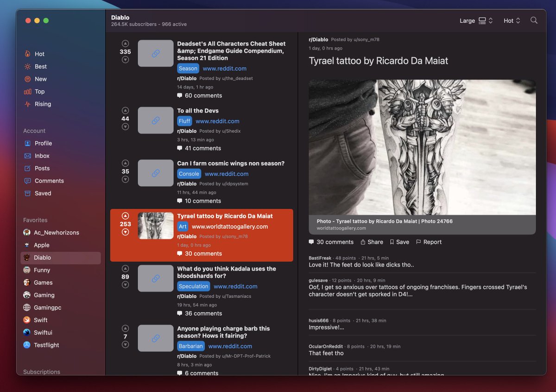
Task: Save the Tyrael tattoo post
Action: (x=399, y=242)
